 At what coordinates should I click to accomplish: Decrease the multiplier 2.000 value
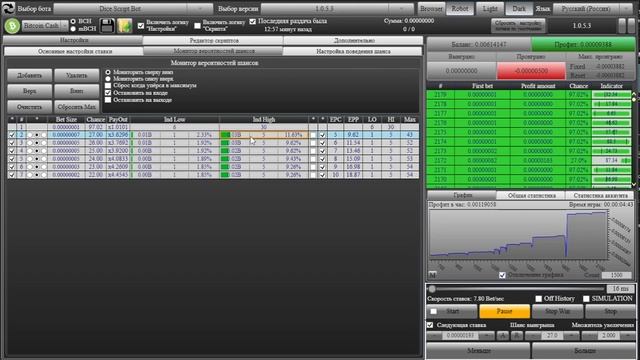tap(589, 336)
